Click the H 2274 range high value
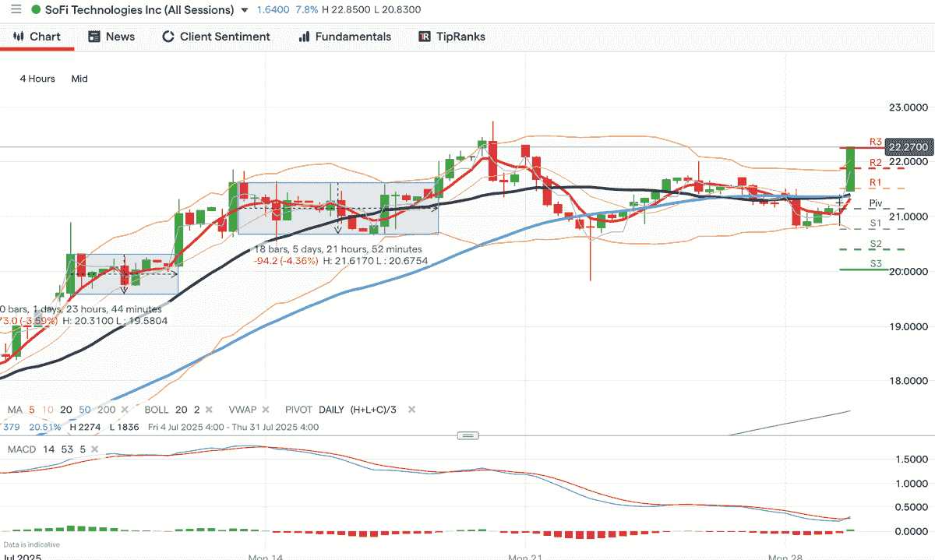Image resolution: width=935 pixels, height=560 pixels. (84, 427)
